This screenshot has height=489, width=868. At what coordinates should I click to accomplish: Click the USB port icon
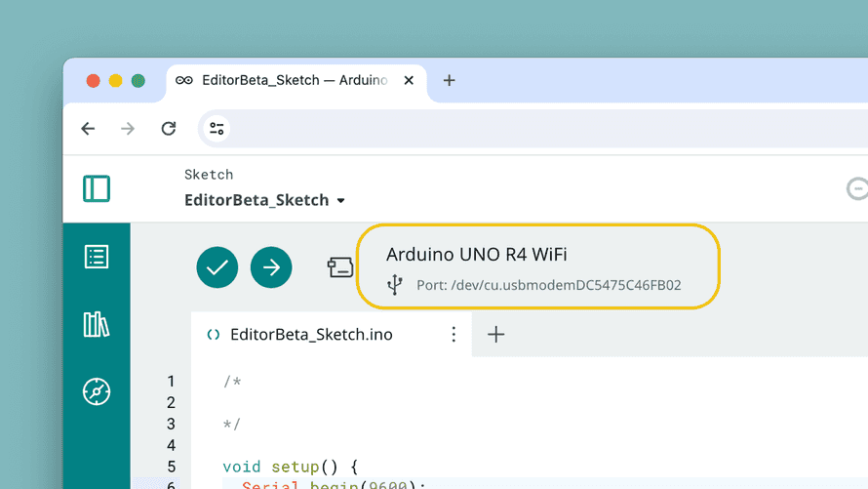395,285
